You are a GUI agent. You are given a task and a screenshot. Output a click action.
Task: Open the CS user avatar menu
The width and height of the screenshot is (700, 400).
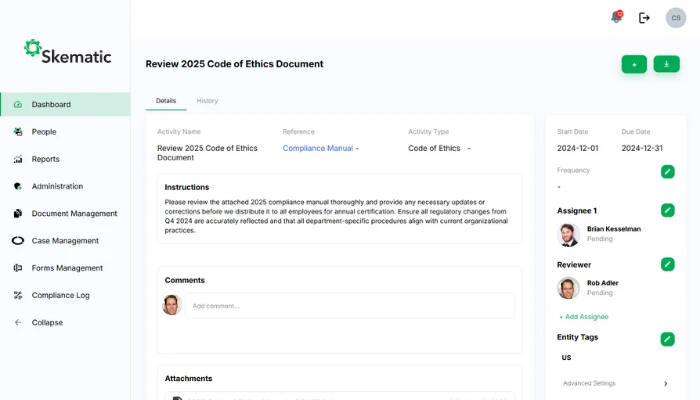(x=676, y=17)
